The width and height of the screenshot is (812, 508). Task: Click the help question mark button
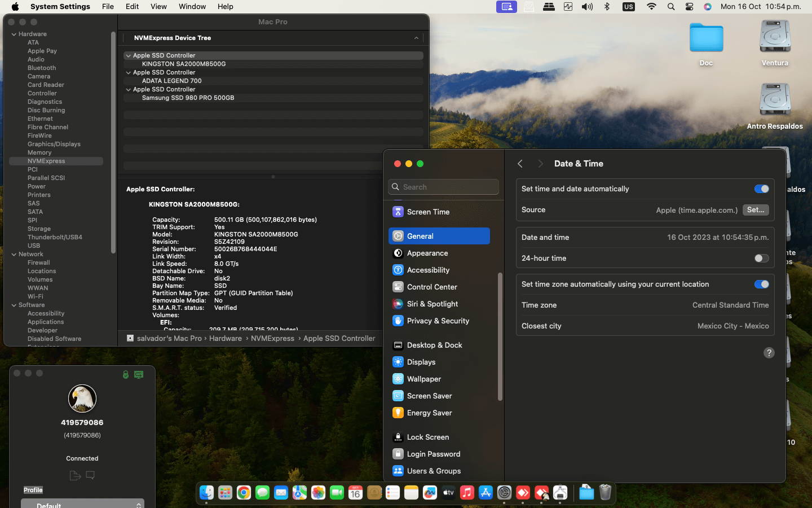tap(769, 353)
